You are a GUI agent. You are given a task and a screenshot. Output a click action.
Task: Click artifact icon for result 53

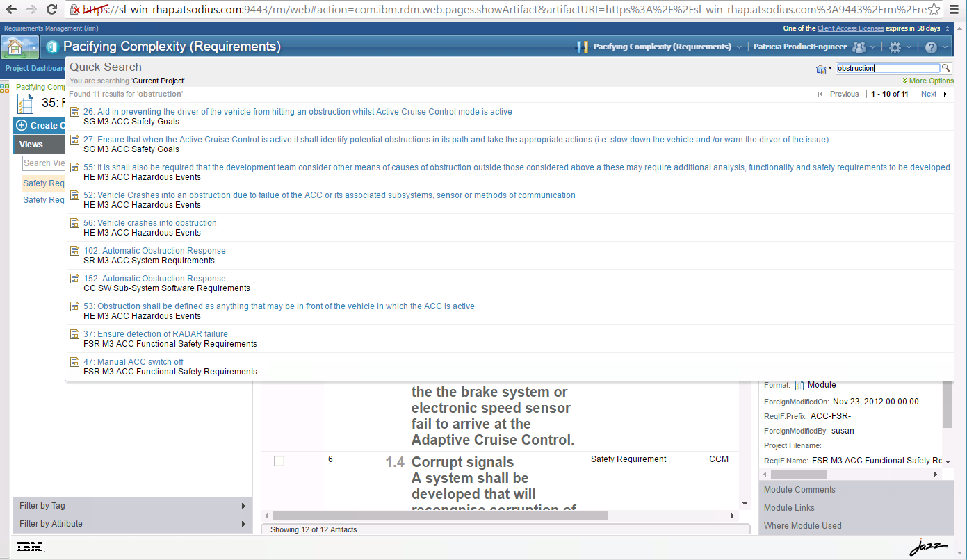click(x=74, y=307)
